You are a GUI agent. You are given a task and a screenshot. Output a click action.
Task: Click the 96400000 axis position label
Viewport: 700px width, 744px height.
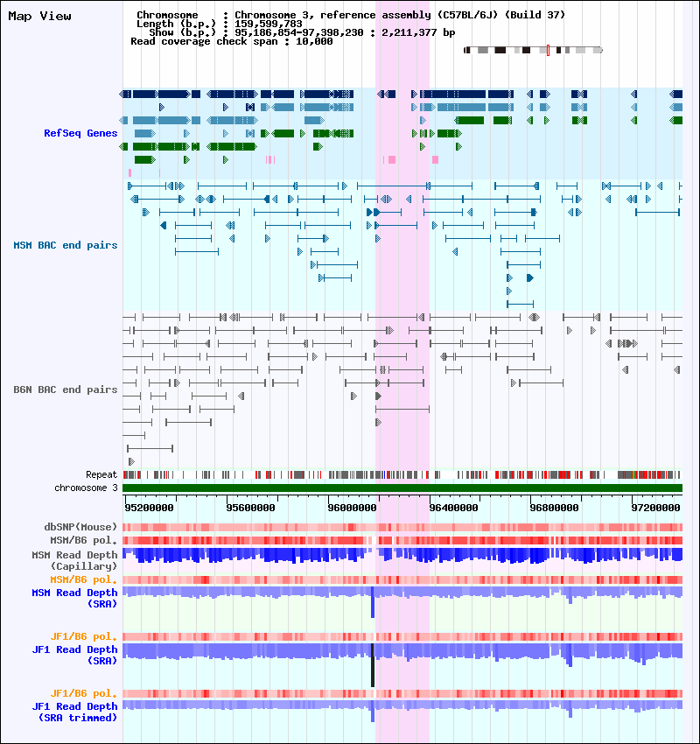pyautogui.click(x=453, y=508)
